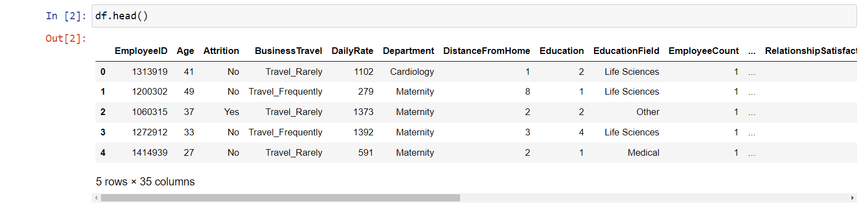Click the Medical education field cell
Viewport: 868px width, 208px height.
[643, 152]
